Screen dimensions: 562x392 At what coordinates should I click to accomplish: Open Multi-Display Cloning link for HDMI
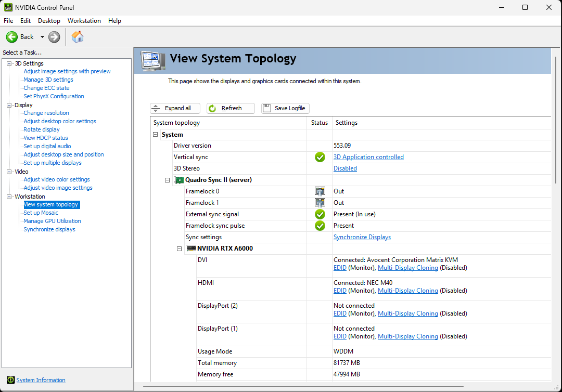[408, 291]
